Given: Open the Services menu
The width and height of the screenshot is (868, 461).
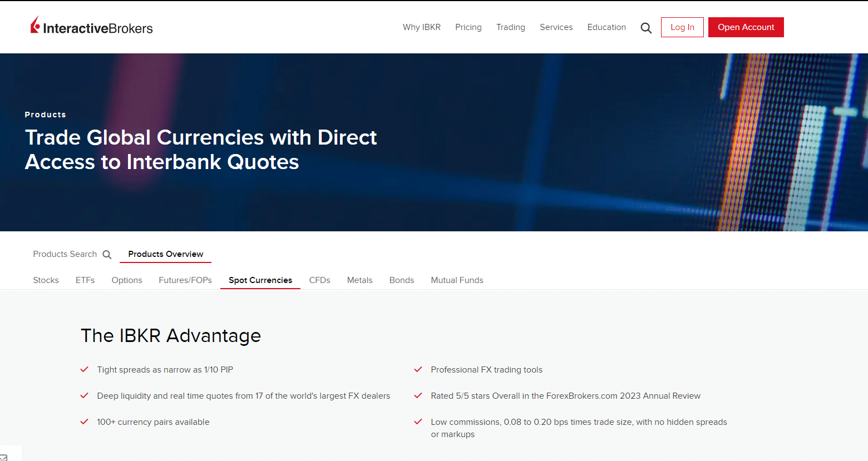Looking at the screenshot, I should click(x=556, y=27).
